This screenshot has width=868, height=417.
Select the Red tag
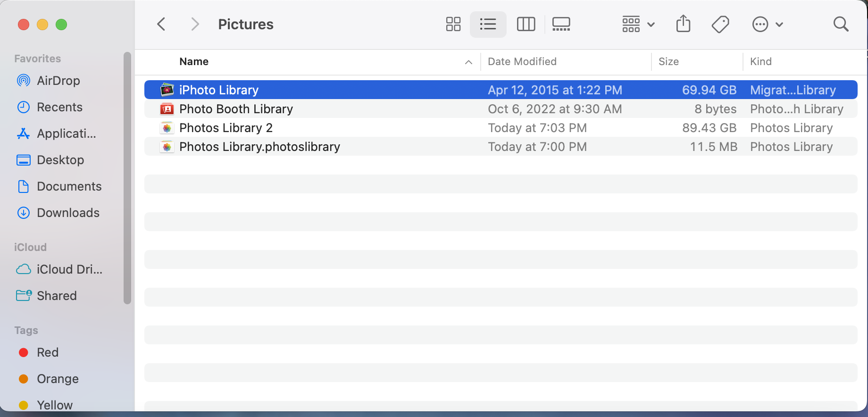[48, 352]
